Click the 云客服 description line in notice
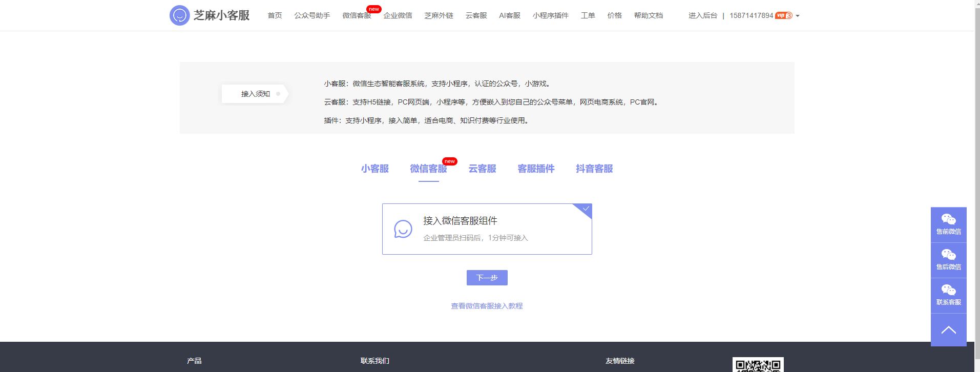This screenshot has width=980, height=372. click(492, 102)
